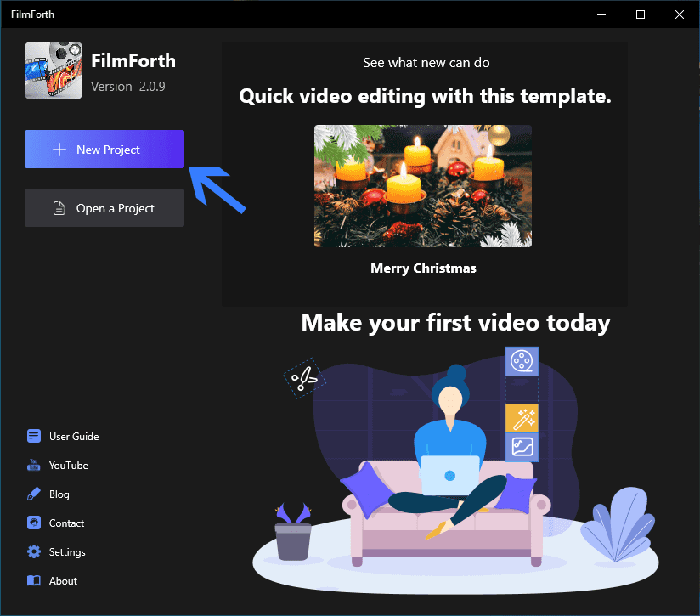Open the Merry Christmas template thumbnail
Image resolution: width=700 pixels, height=616 pixels.
point(423,186)
